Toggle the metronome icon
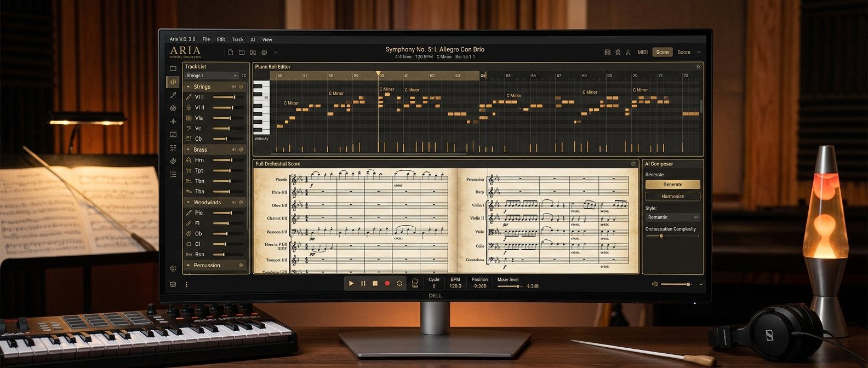 (x=415, y=283)
